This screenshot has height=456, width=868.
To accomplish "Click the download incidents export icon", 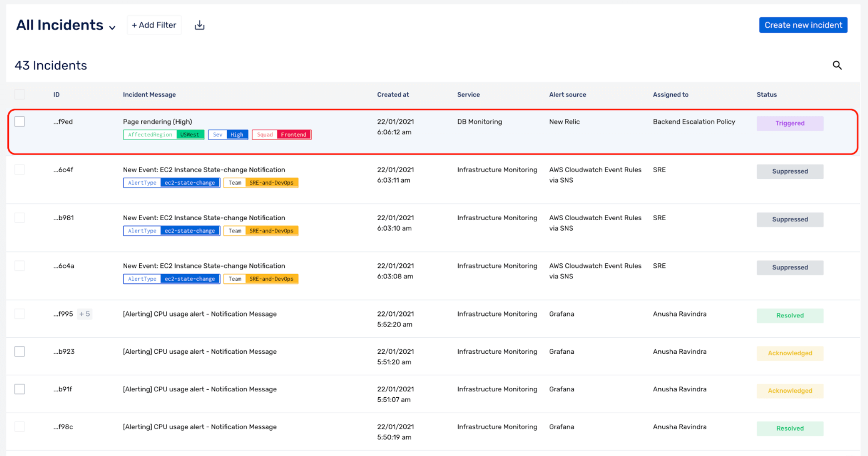I will (x=200, y=25).
